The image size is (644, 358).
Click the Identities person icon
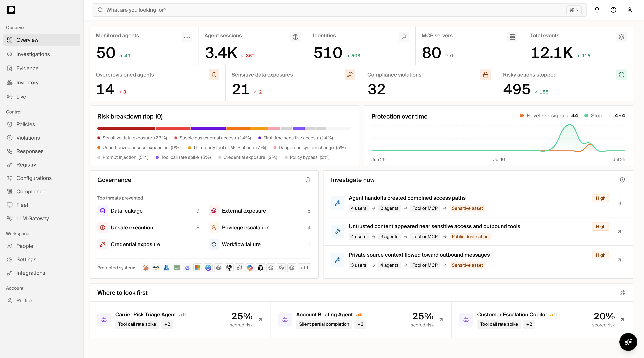(x=404, y=37)
